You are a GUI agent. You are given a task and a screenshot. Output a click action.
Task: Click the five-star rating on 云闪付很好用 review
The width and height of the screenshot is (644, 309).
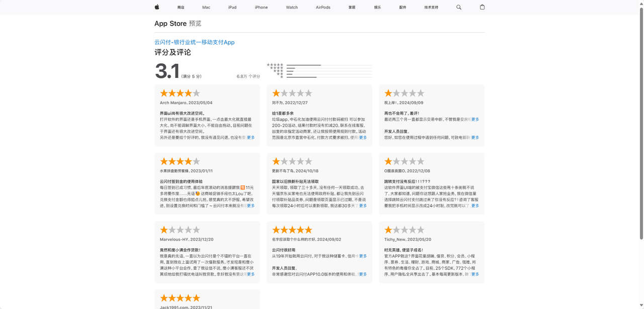pyautogui.click(x=292, y=230)
